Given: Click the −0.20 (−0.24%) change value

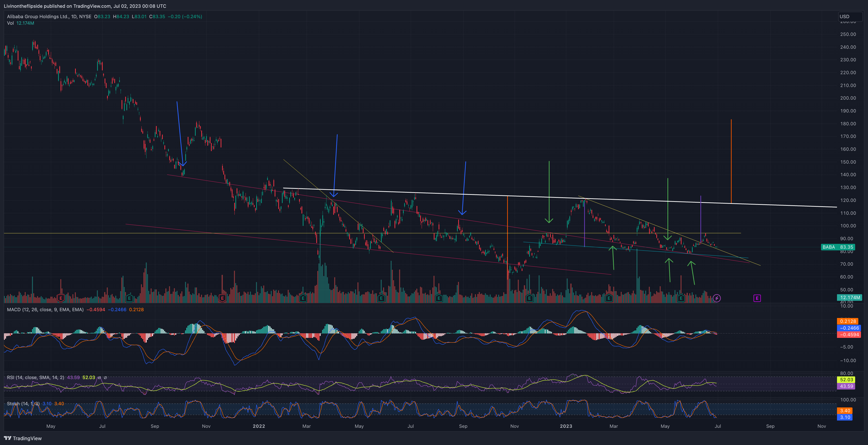Looking at the screenshot, I should [x=185, y=16].
